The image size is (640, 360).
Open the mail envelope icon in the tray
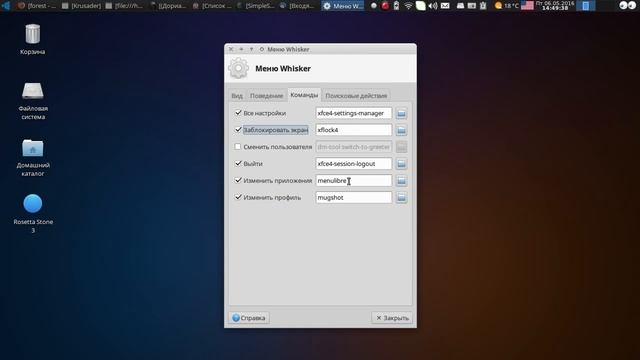(x=445, y=6)
